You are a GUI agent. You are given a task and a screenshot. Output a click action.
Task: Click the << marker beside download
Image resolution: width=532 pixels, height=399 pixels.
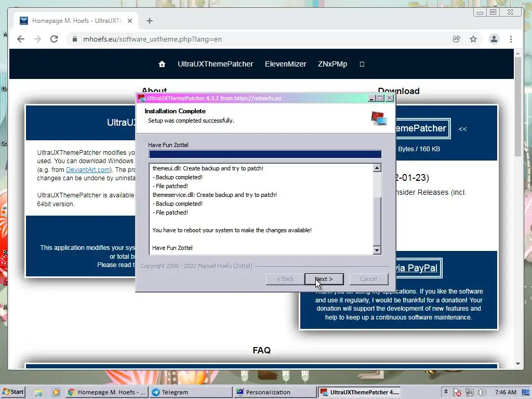tap(462, 129)
